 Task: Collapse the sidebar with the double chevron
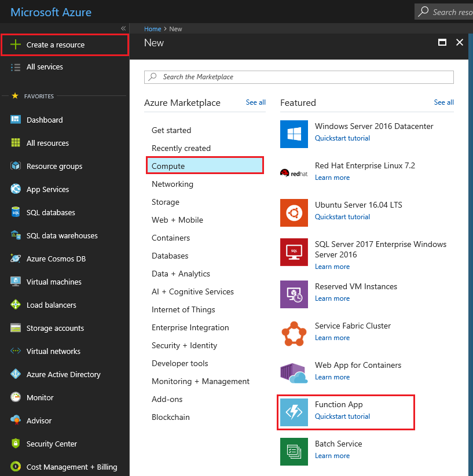click(123, 28)
